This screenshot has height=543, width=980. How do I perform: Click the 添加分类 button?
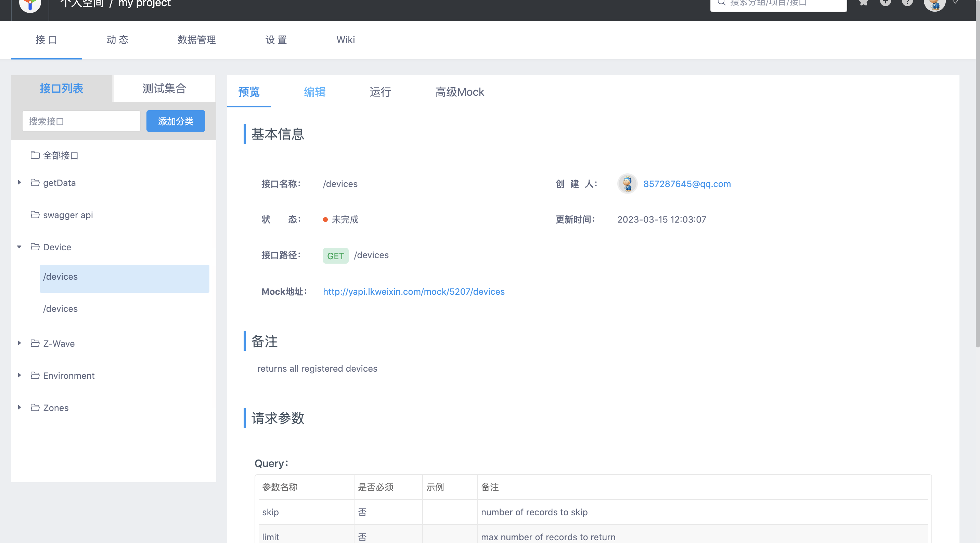[x=176, y=121]
